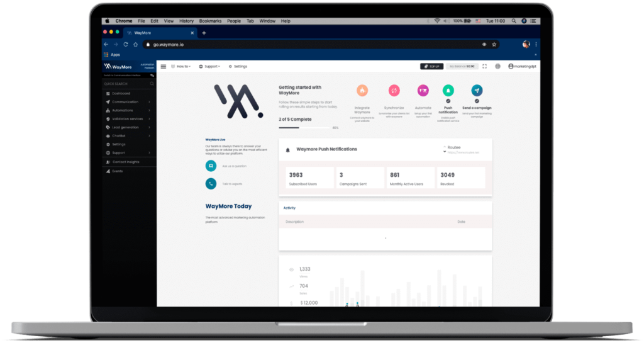
Task: Open the File menu in macOS menu bar
Action: (142, 21)
